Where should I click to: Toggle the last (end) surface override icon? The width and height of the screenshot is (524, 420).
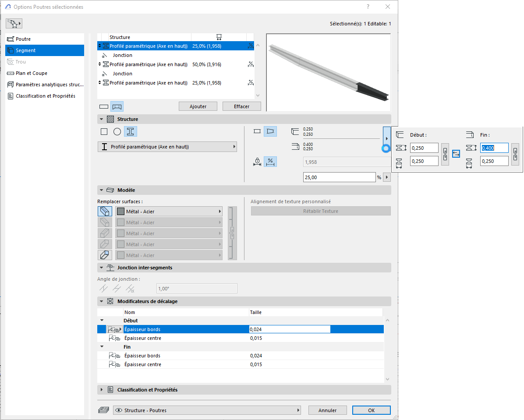tap(105, 255)
